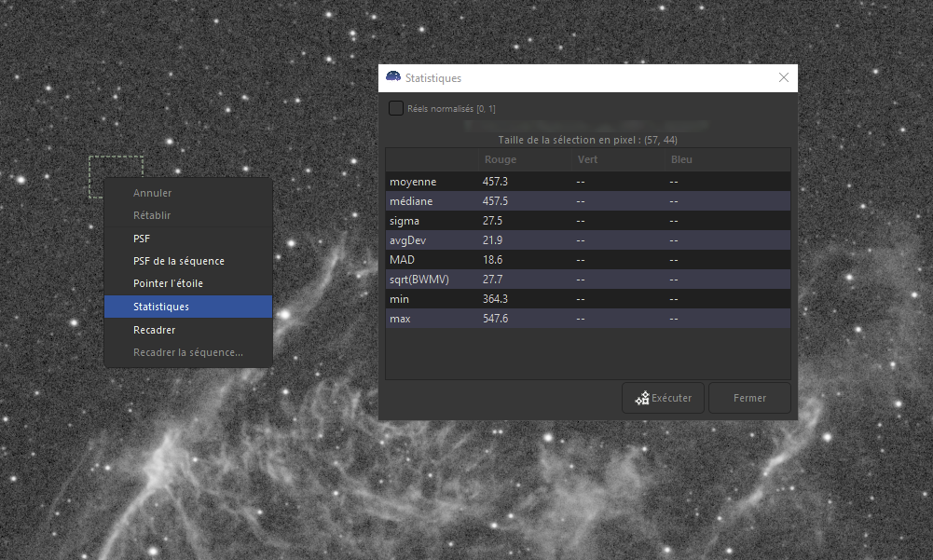
Task: Click Recadrer la séquence... menu entry
Action: (188, 352)
